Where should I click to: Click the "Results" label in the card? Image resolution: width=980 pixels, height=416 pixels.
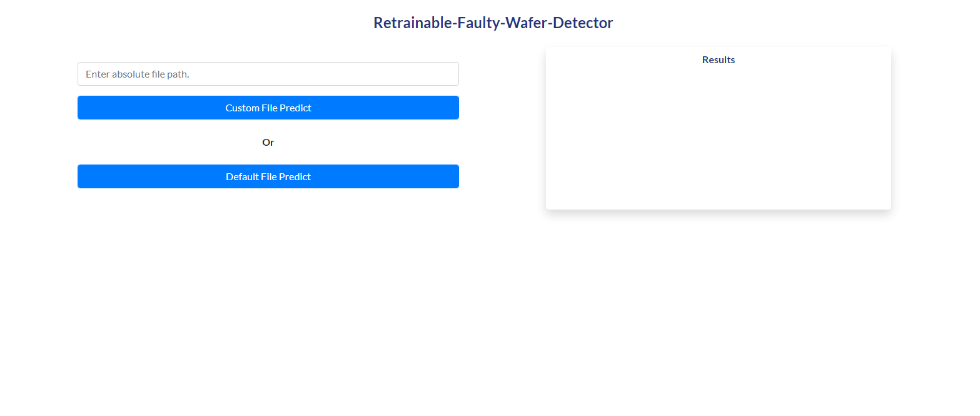(x=718, y=60)
